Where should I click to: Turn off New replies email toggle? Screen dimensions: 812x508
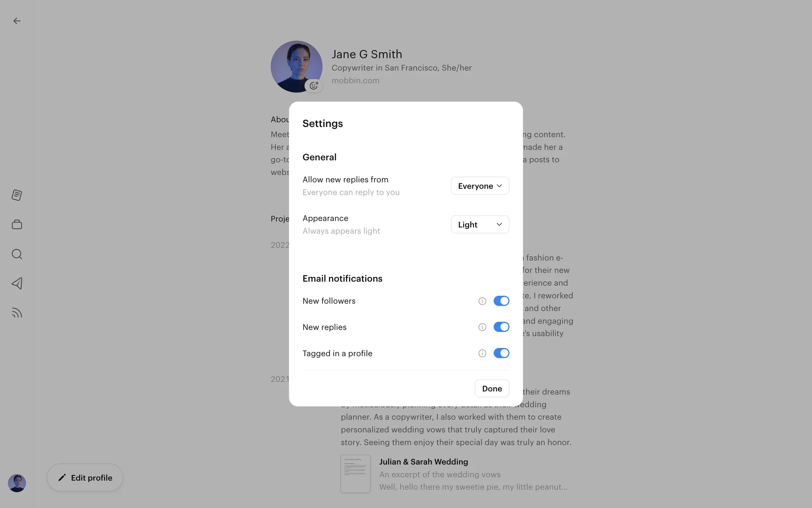(501, 327)
